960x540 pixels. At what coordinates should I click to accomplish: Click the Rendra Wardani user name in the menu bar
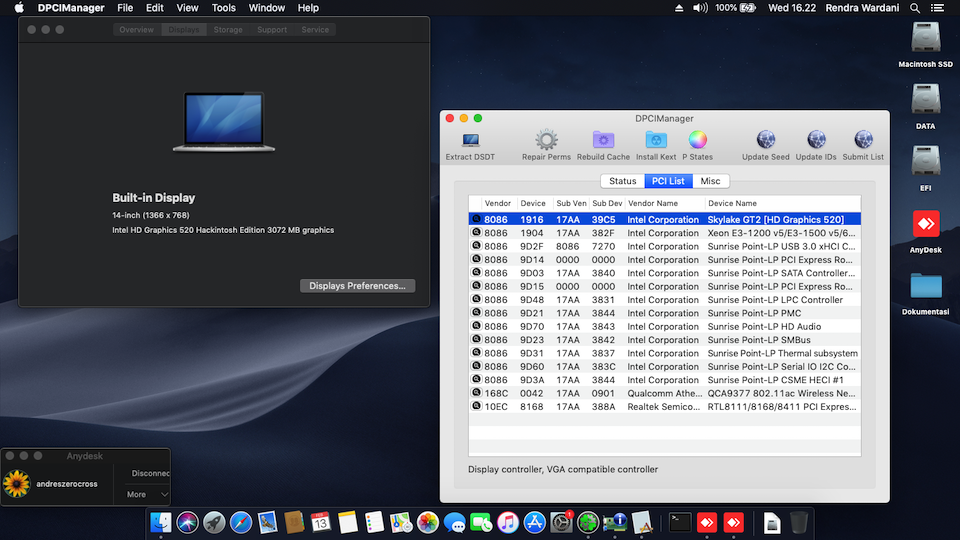862,8
